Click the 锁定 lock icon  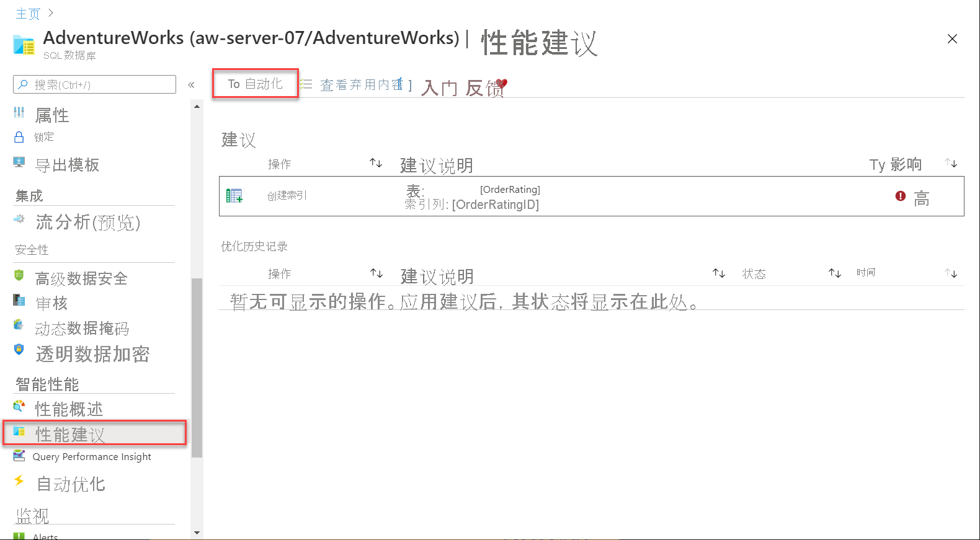click(19, 137)
